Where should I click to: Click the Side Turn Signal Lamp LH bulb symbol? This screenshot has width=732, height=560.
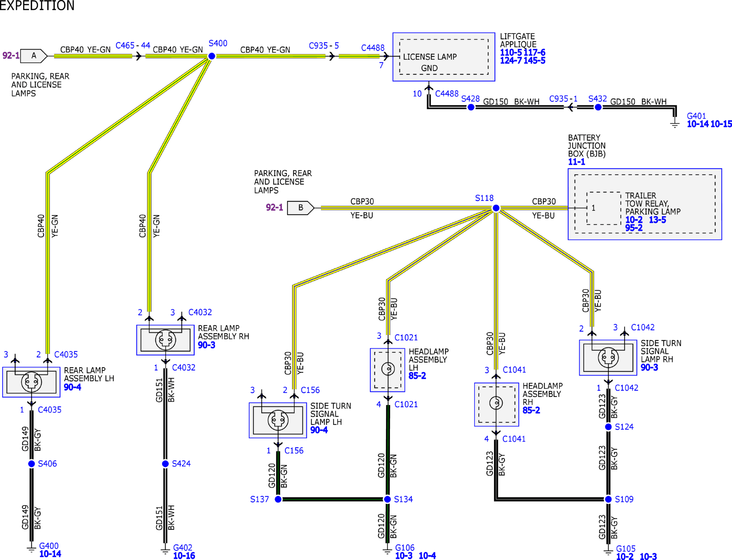pos(278,420)
